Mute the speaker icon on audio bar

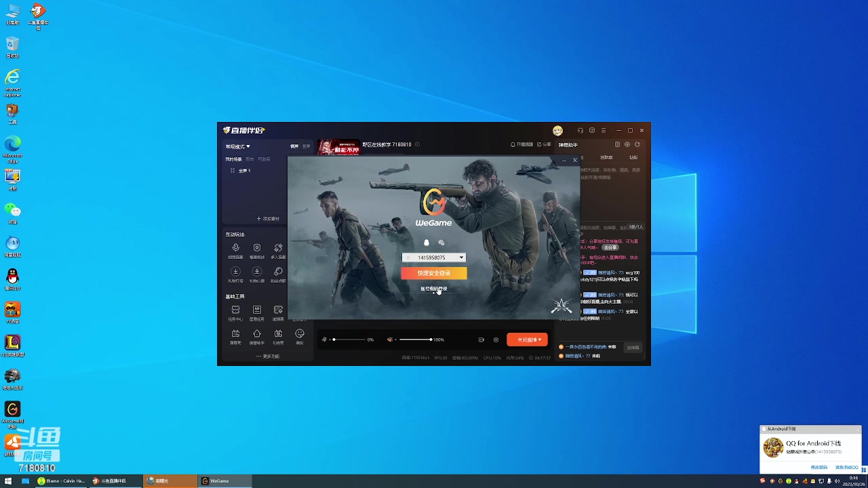tap(390, 340)
